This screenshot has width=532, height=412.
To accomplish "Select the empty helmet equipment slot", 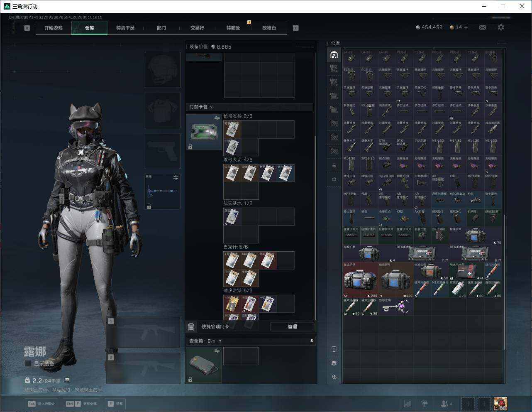I will click(x=162, y=69).
